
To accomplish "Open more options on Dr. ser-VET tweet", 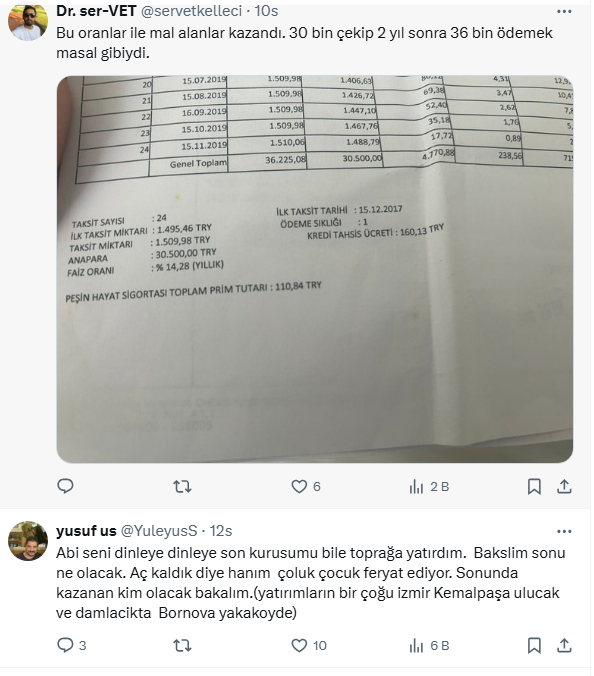I will pos(564,12).
